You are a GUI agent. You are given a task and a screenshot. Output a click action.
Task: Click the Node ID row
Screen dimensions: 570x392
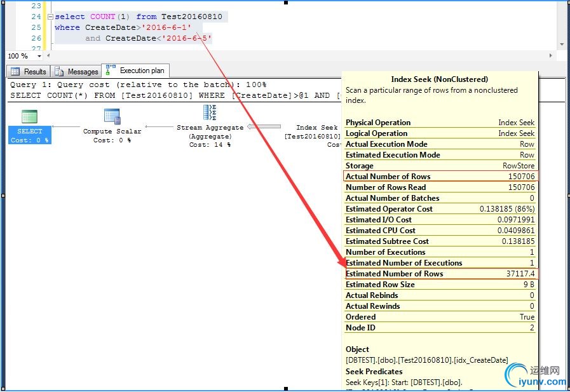point(440,328)
